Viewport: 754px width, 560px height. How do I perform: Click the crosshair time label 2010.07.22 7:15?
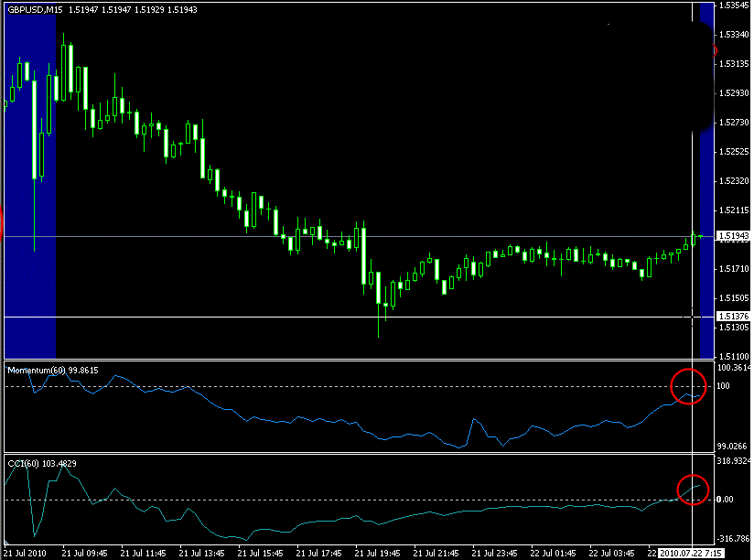[691, 554]
